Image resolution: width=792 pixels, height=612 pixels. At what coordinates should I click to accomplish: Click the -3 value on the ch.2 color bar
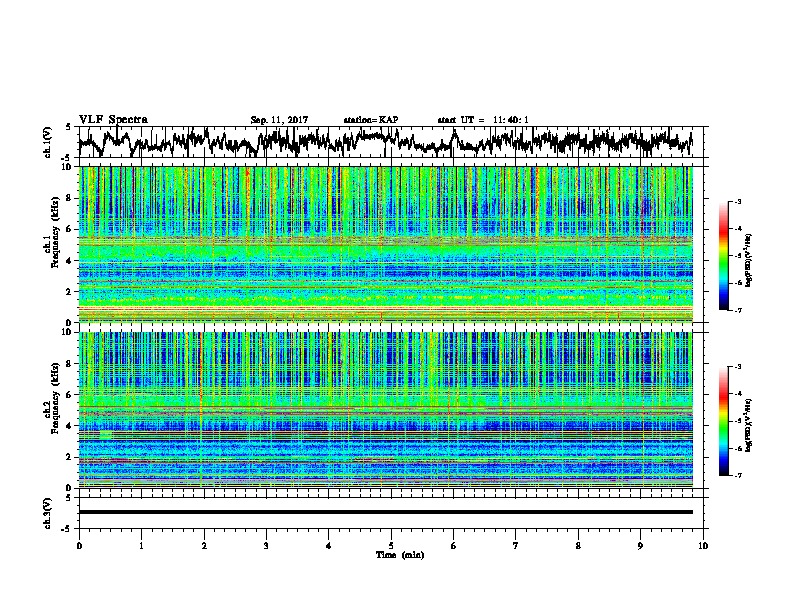click(738, 367)
